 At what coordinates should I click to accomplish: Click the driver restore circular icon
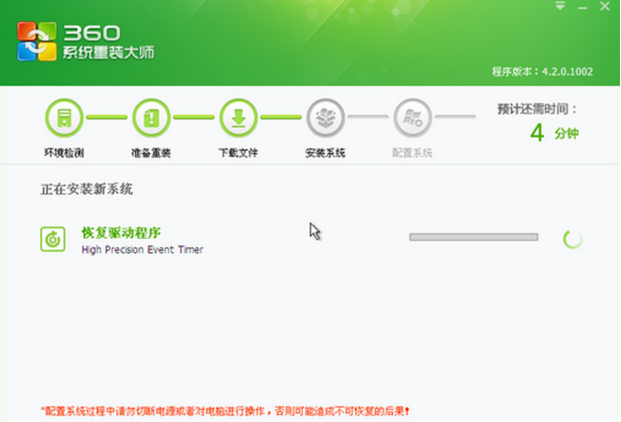52,239
